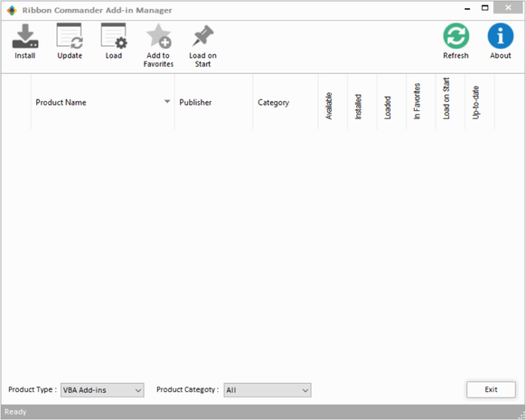Viewport: 526px width, 420px height.
Task: Click the Add to Favorites star icon
Action: (x=159, y=36)
